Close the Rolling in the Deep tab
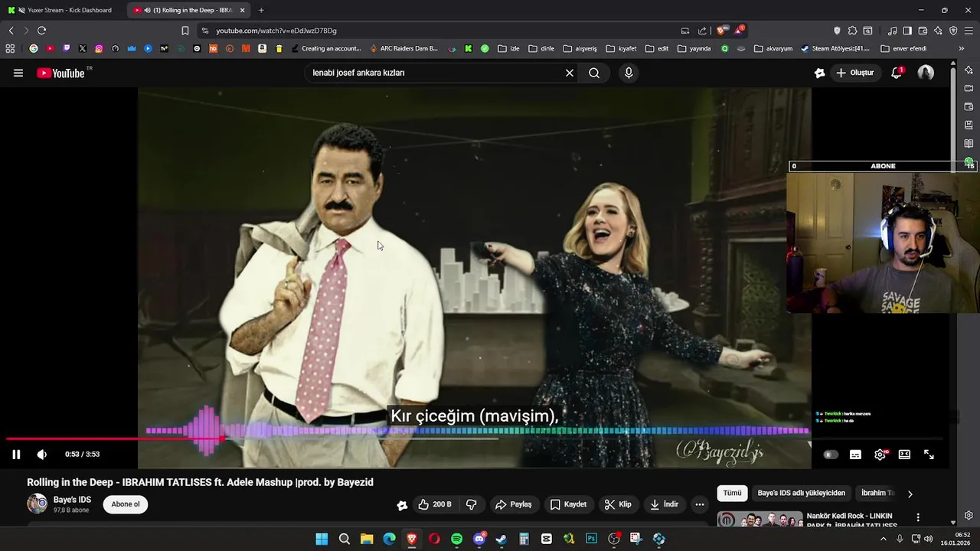 coord(243,10)
